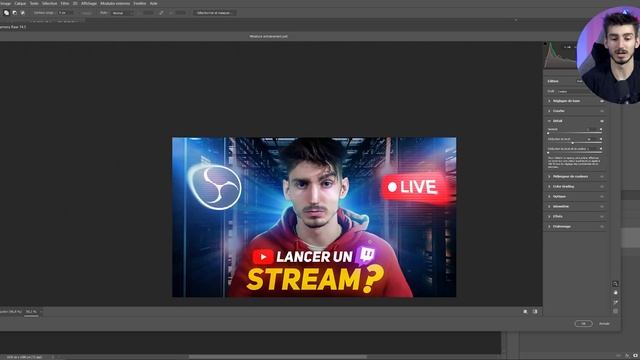Choose the intersect with selection mode icon
Viewport: 640px width, 360px height.
coord(23,13)
